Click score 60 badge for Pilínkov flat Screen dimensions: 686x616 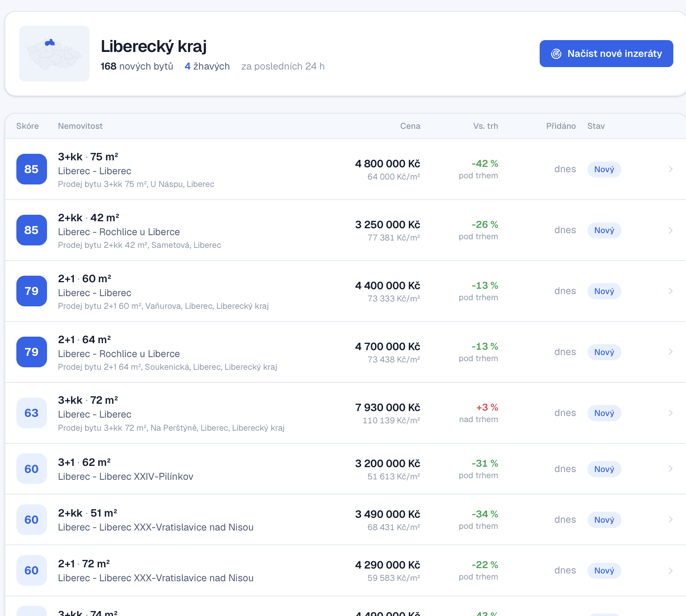pos(31,469)
